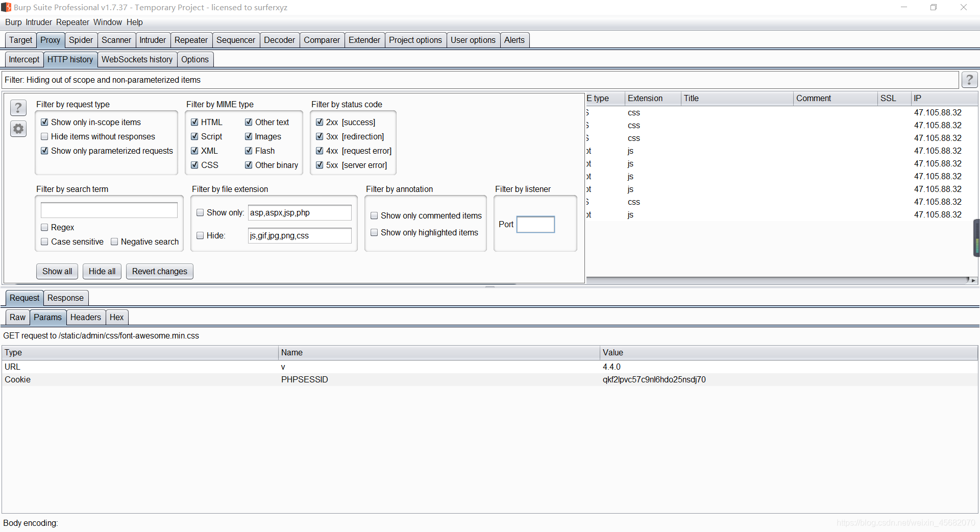Open the Project options tab

[x=415, y=40]
